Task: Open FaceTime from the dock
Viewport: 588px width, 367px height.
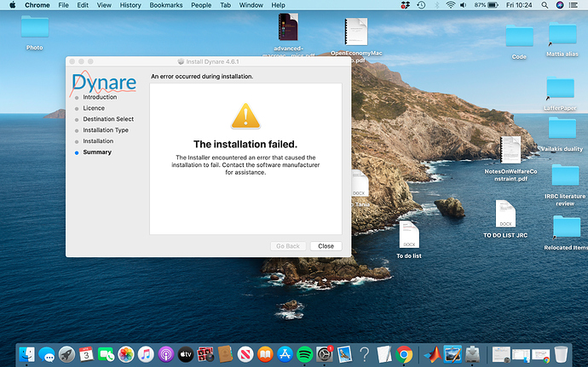Action: 107,354
